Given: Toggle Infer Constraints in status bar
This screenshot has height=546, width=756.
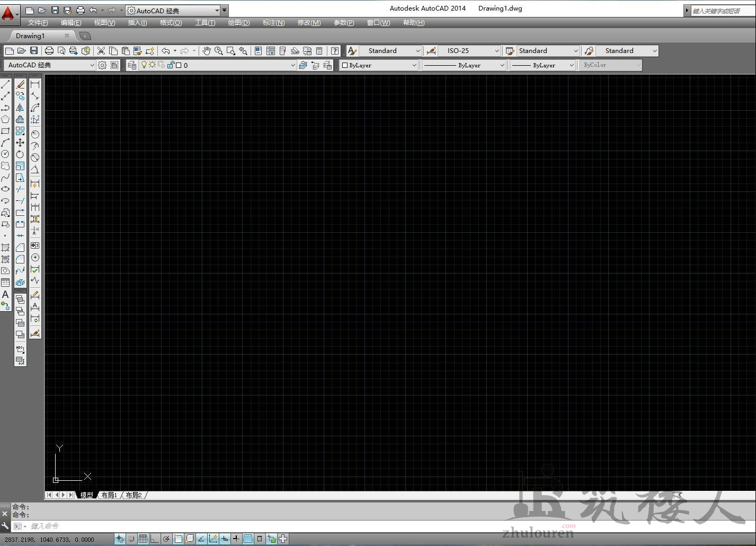Looking at the screenshot, I should [120, 539].
